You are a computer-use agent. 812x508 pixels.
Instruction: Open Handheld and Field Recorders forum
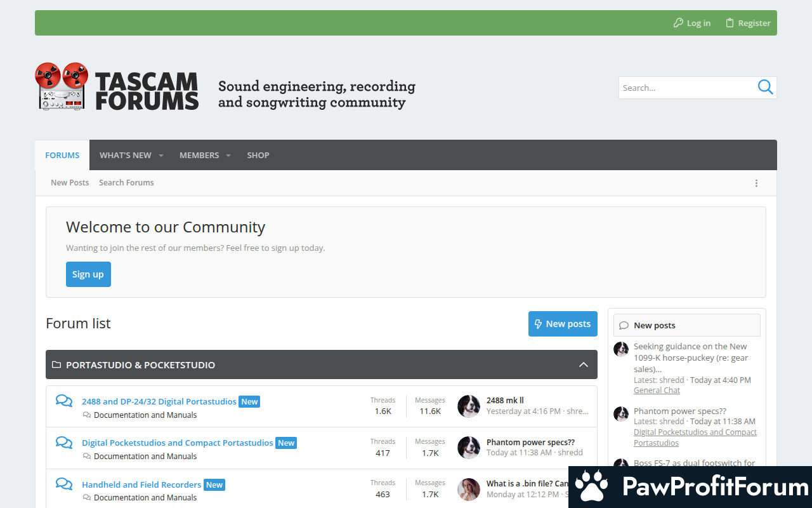(141, 485)
